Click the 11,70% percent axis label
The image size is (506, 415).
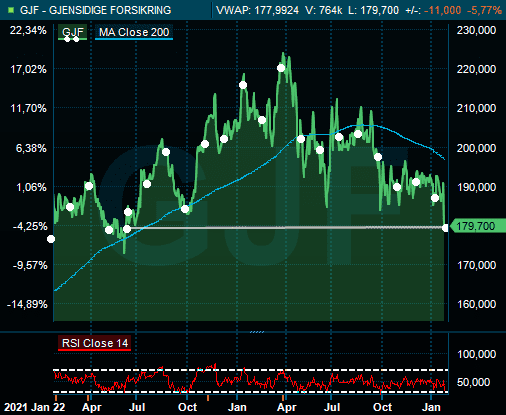click(x=28, y=108)
